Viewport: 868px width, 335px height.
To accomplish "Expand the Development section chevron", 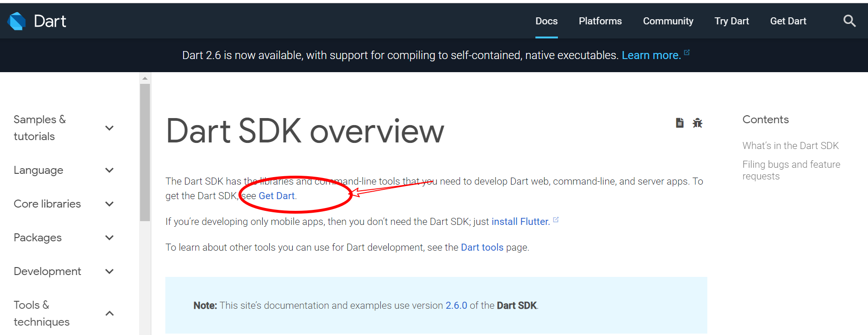I will [x=110, y=271].
